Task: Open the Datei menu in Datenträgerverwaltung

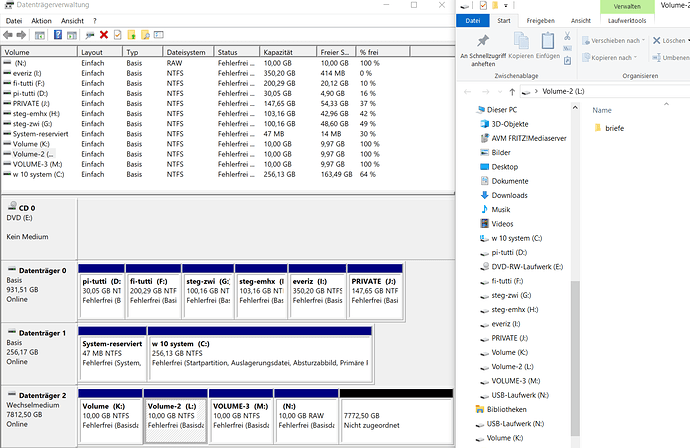Action: [x=14, y=21]
